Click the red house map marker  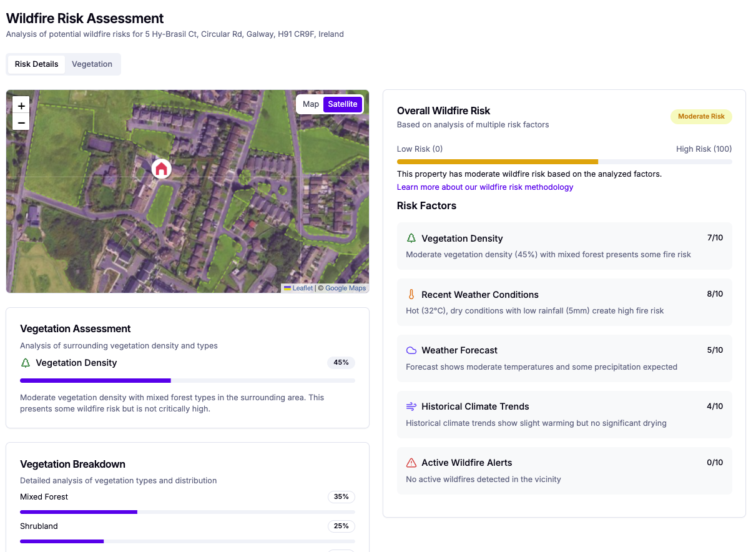[161, 169]
